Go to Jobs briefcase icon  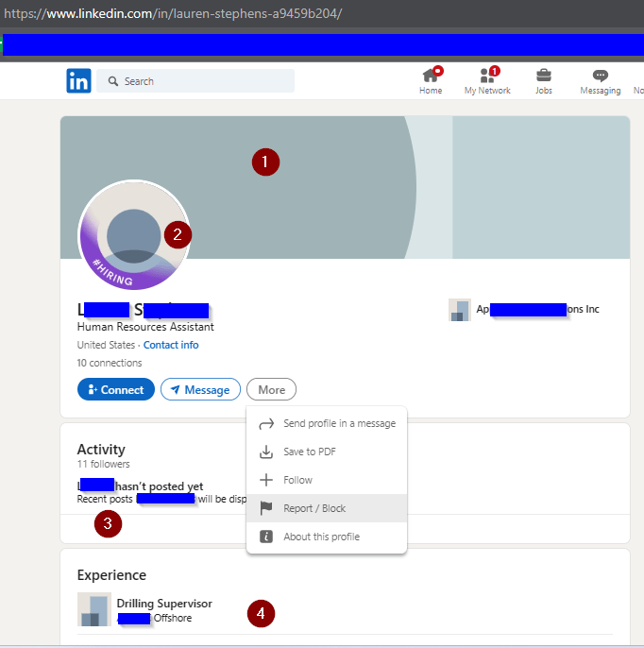point(544,77)
